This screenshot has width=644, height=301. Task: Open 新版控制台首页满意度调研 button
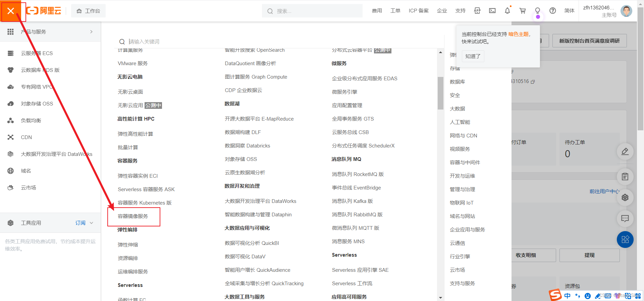(x=589, y=41)
